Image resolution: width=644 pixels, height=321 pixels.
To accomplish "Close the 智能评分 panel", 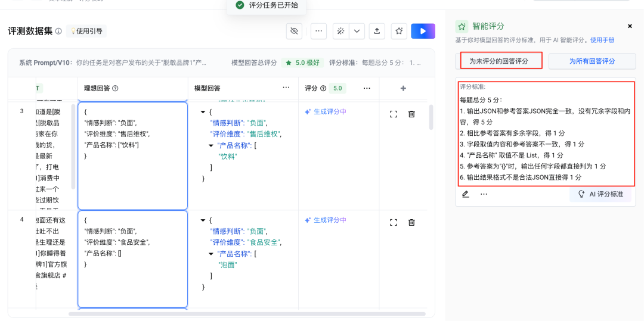I will 630,26.
